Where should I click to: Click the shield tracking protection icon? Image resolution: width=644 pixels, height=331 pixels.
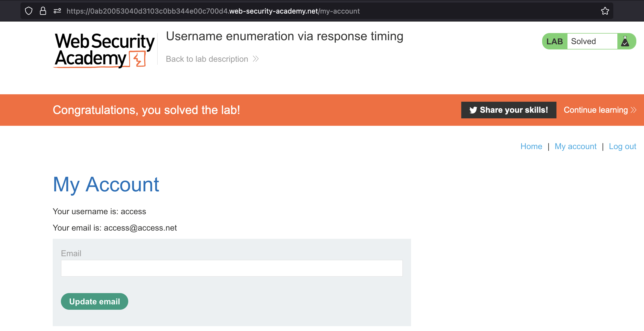29,11
